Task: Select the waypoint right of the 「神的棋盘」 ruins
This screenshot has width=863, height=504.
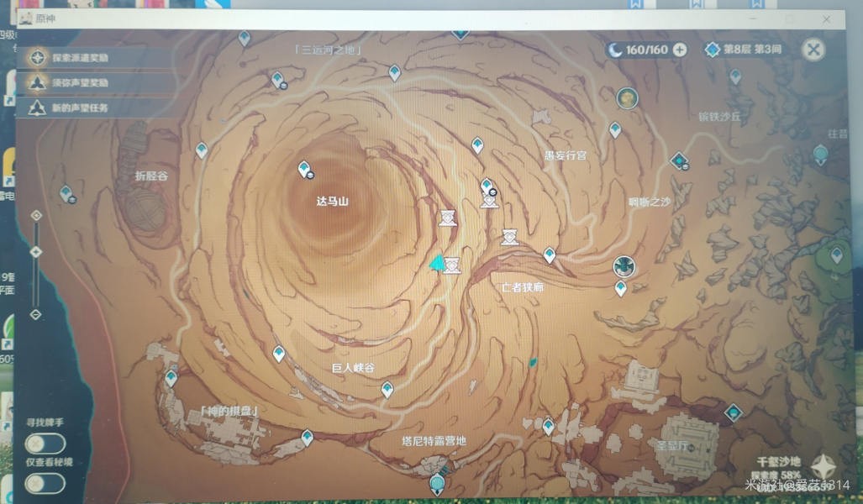Action: click(x=307, y=438)
